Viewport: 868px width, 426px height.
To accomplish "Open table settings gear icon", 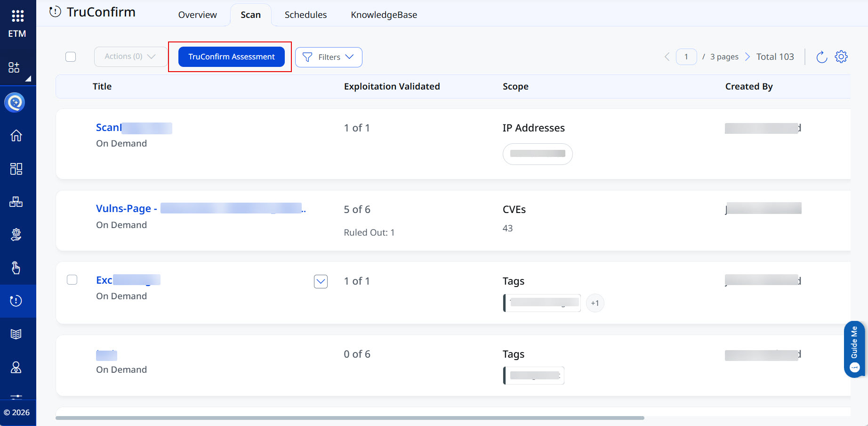I will click(x=841, y=57).
